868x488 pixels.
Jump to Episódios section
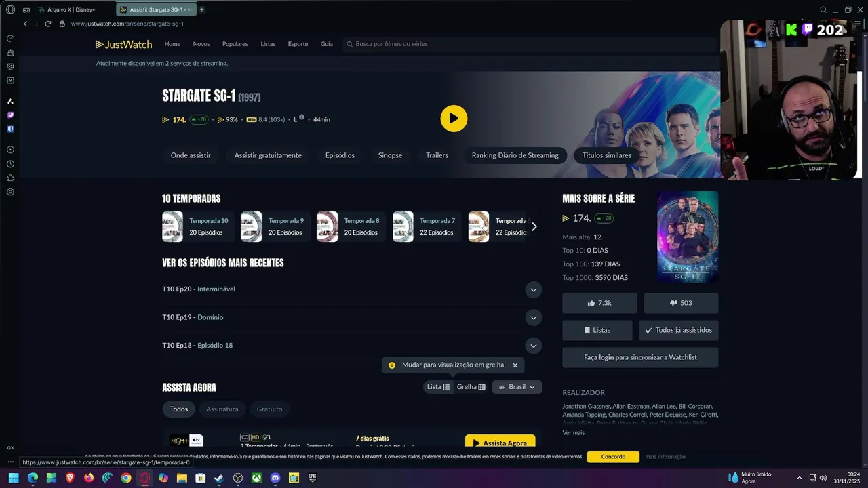click(x=340, y=155)
